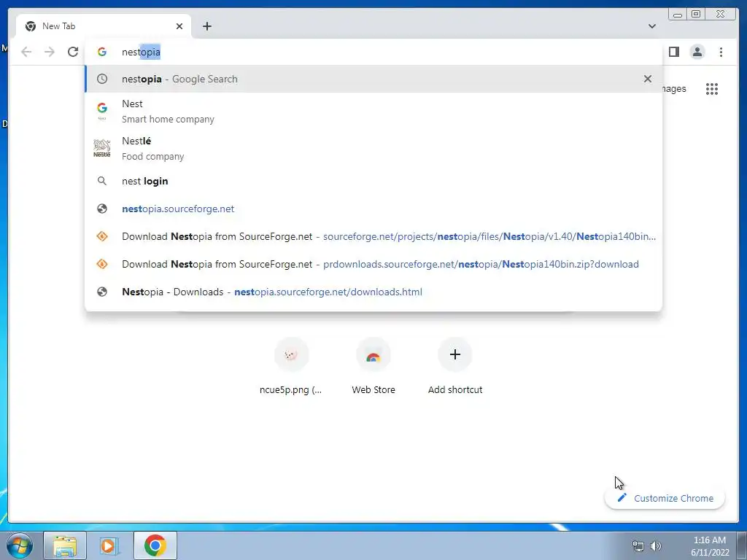This screenshot has width=747, height=560.
Task: Click the SourceForge icon of prdownloads suggestion
Action: click(x=102, y=264)
